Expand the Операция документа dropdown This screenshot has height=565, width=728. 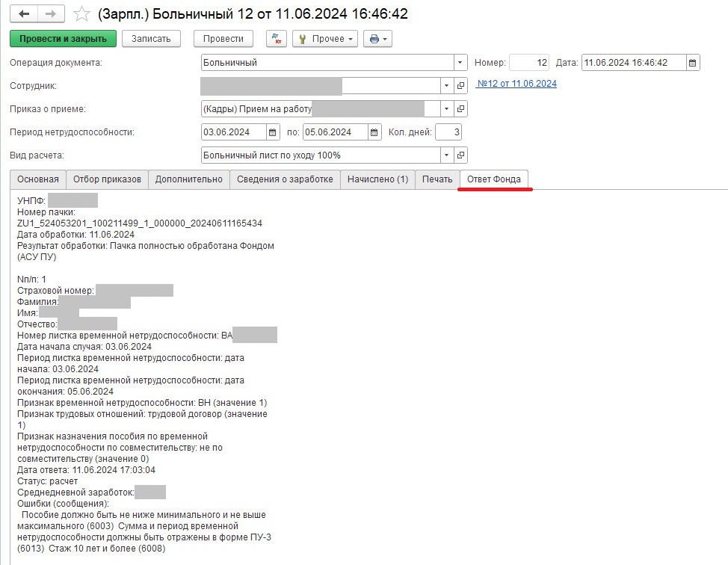coord(461,63)
